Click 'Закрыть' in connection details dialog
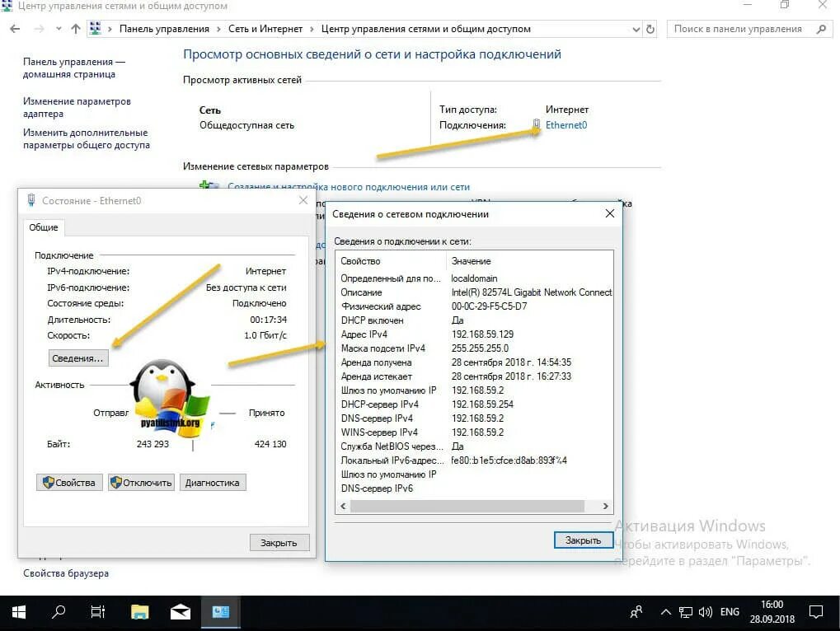 click(x=583, y=540)
